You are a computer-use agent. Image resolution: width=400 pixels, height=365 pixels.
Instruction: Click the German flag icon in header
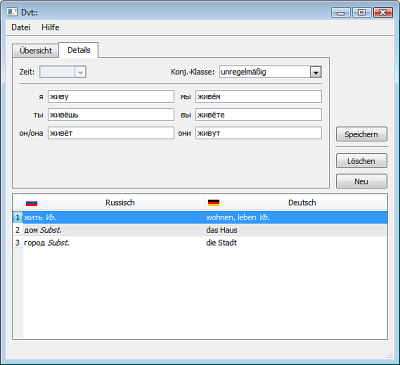pyautogui.click(x=213, y=203)
